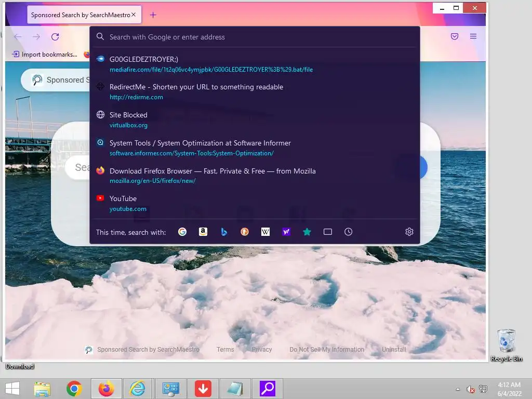Switch to Firefox taskbar button

point(107,389)
